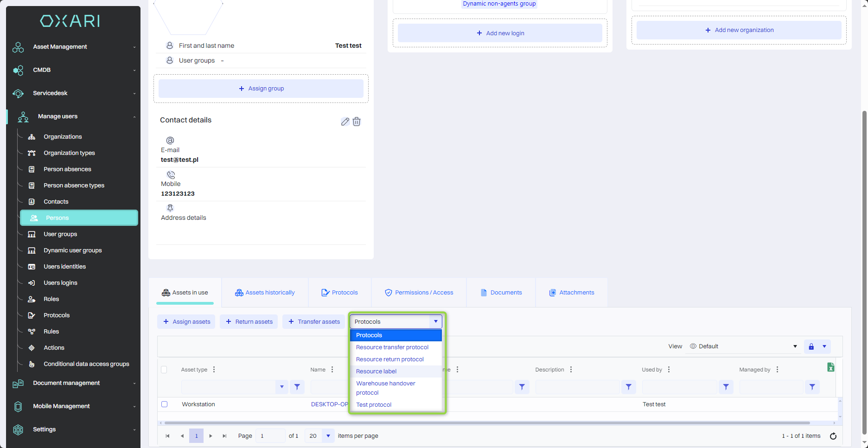Expand the Default view dropdown
The height and width of the screenshot is (448, 868).
[x=795, y=346]
